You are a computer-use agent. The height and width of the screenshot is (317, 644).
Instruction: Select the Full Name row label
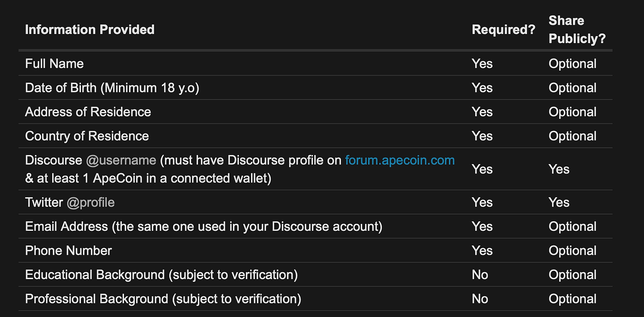coord(54,64)
